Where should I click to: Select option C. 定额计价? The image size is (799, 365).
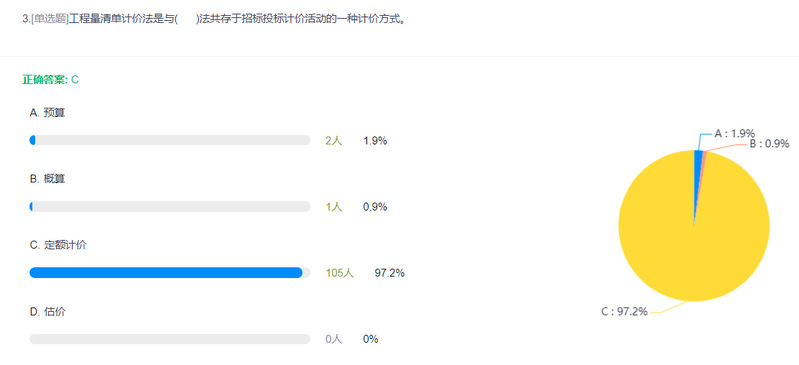click(58, 245)
